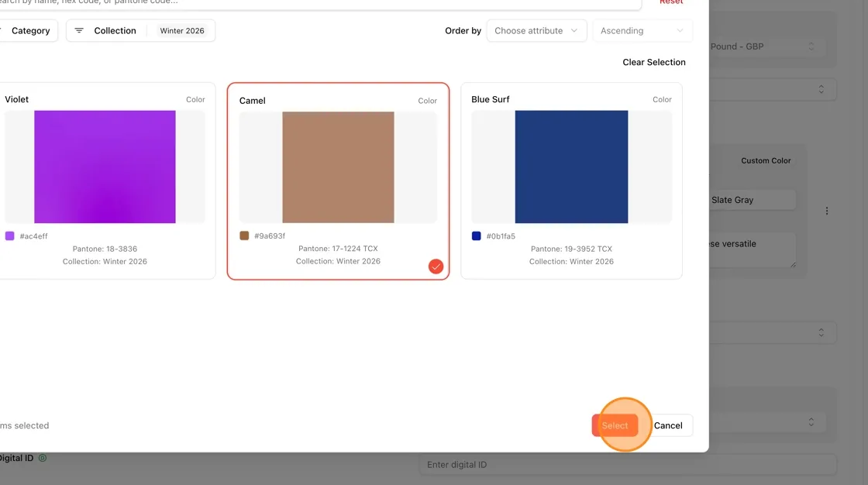Click the Violet card title
Image resolution: width=868 pixels, height=485 pixels.
16,99
